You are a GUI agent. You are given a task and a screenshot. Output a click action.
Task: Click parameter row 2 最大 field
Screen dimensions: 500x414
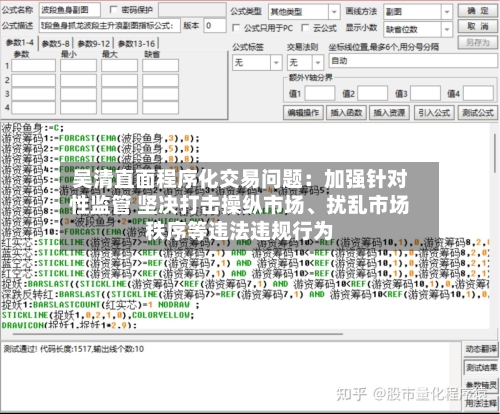119,80
